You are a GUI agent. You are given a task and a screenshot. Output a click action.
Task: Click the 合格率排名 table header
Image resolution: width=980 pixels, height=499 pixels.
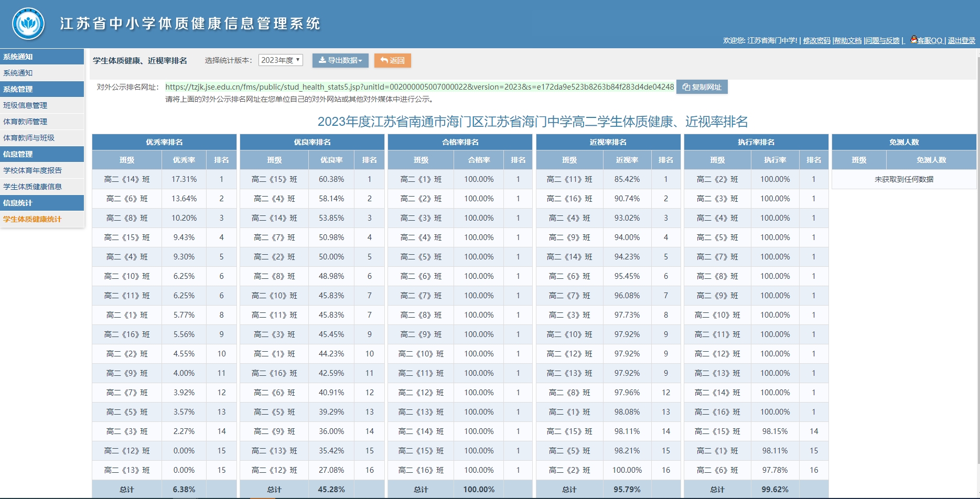click(460, 142)
